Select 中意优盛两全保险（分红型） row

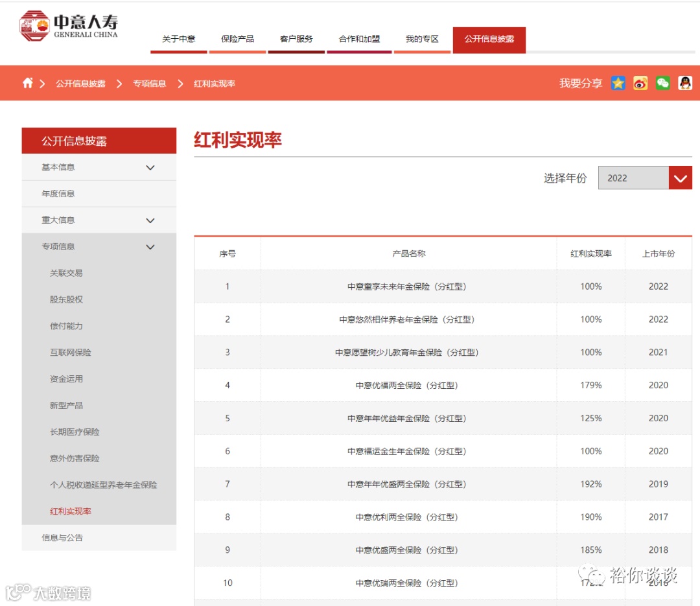point(443,550)
